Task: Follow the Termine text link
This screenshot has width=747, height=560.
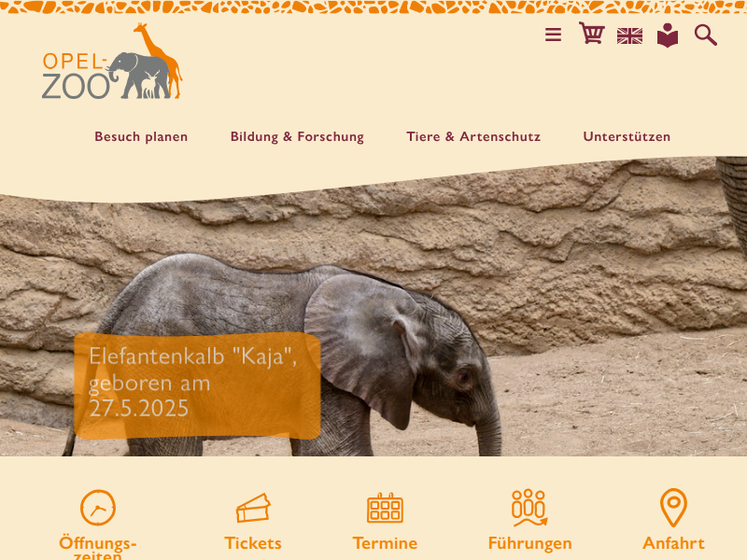Action: tap(385, 543)
